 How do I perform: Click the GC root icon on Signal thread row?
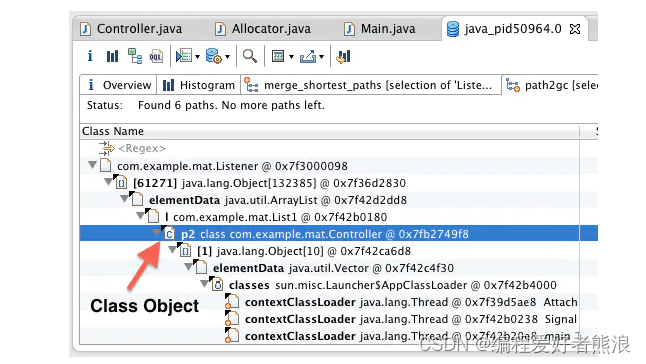(x=232, y=319)
